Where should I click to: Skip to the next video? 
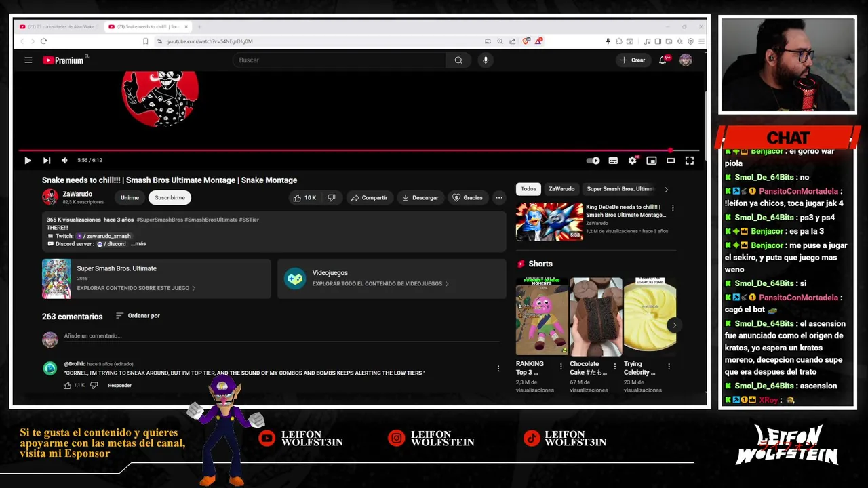pyautogui.click(x=46, y=161)
